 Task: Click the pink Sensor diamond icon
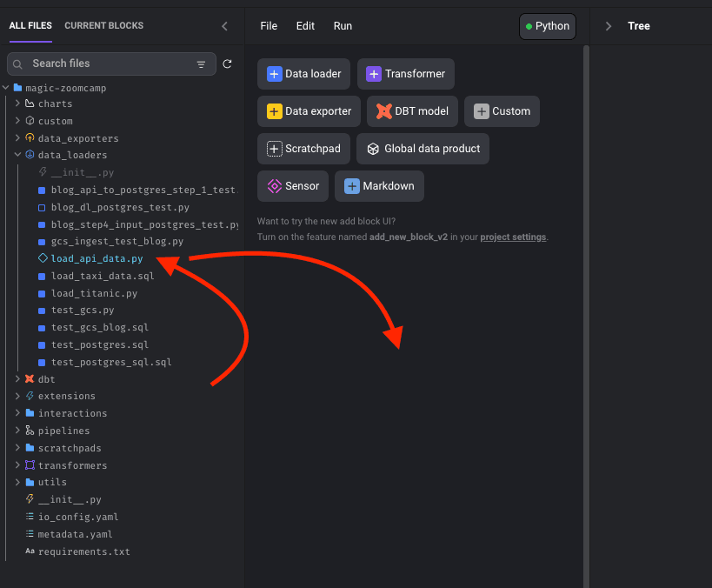click(274, 186)
